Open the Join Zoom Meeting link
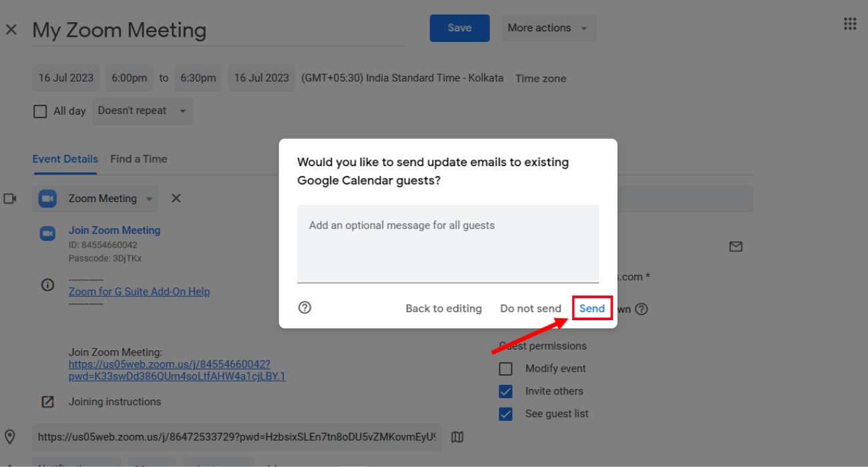Image resolution: width=868 pixels, height=467 pixels. [114, 230]
